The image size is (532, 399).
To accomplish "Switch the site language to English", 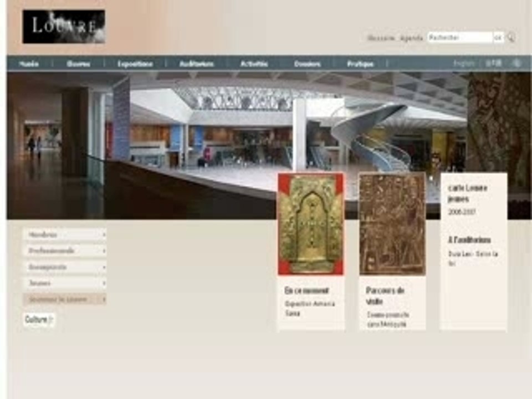I will [464, 63].
